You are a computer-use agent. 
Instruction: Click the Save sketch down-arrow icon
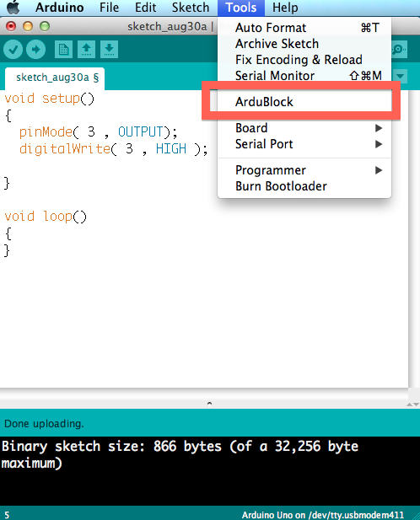pyautogui.click(x=109, y=50)
